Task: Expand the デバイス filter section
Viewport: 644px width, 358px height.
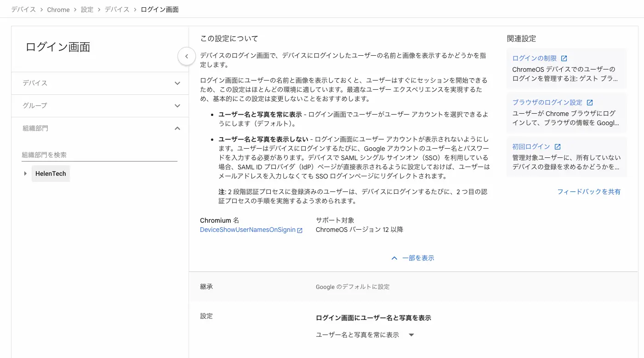Action: [x=177, y=83]
